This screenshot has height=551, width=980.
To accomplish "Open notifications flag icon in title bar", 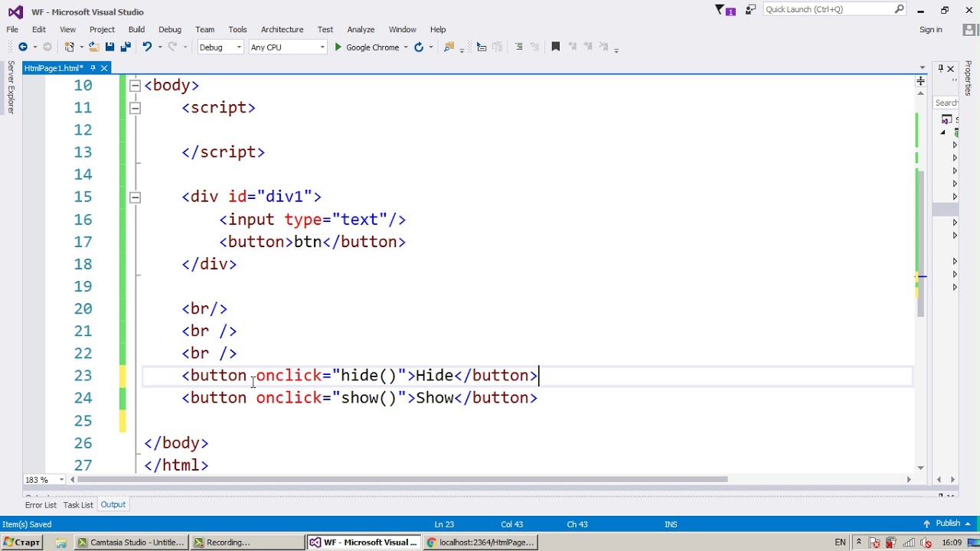I will tap(720, 10).
